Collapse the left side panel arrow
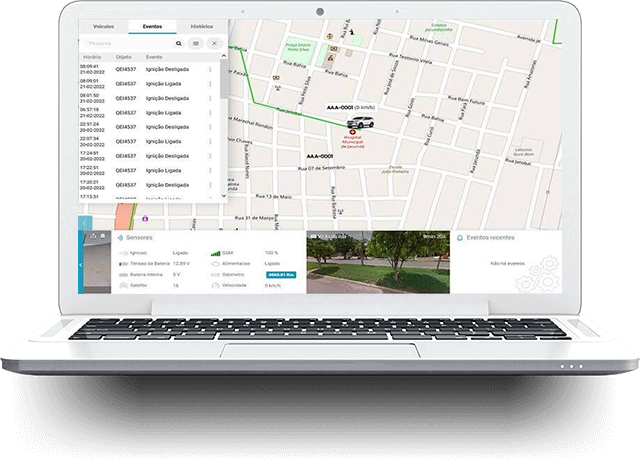The image size is (640, 461). pyautogui.click(x=82, y=264)
